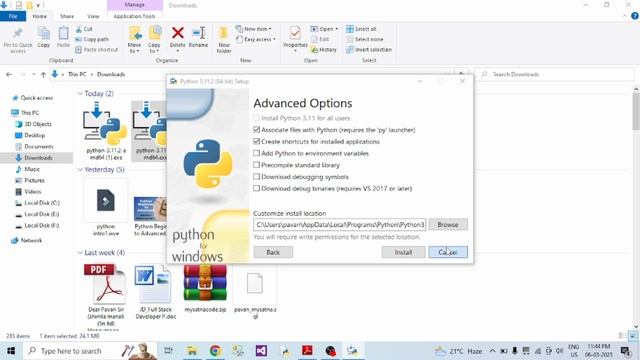This screenshot has height=360, width=640.
Task: Switch to the View ribbon tab
Action: pos(93,16)
